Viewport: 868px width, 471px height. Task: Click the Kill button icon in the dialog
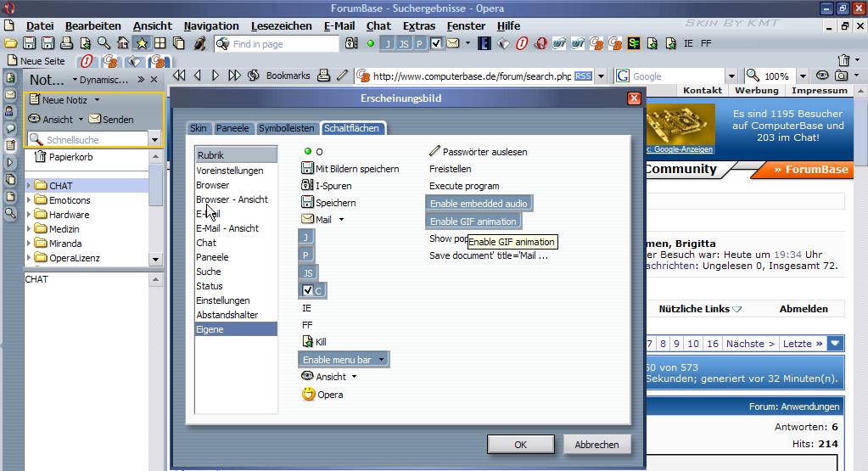308,341
